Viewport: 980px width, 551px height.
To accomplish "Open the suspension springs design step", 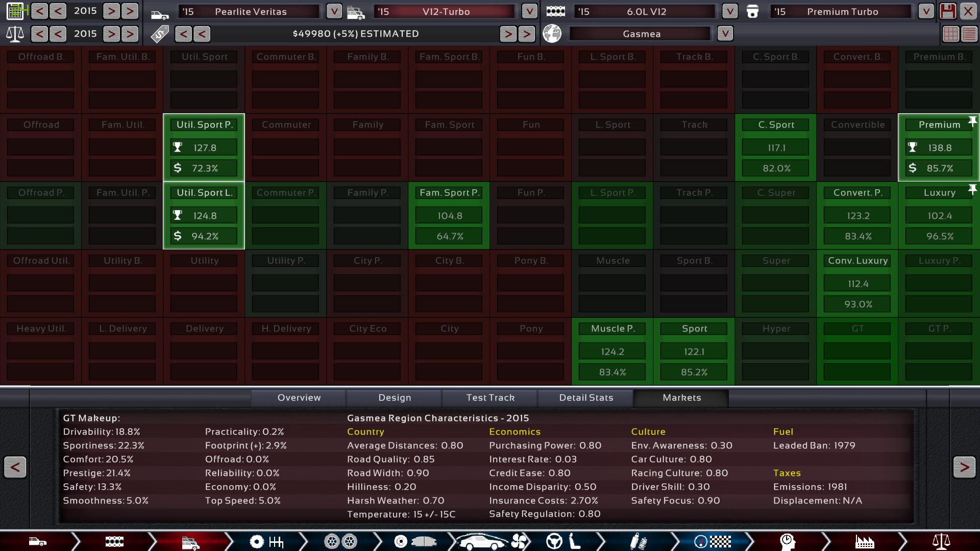I will tap(638, 541).
